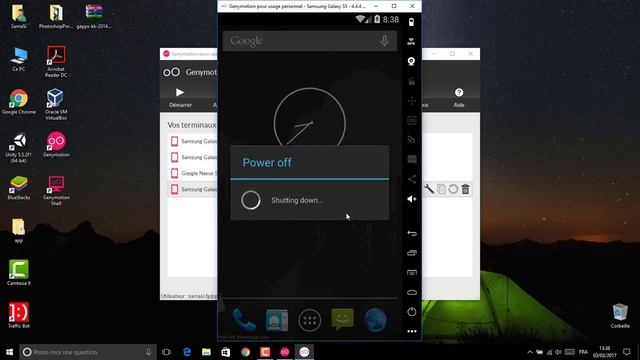The height and width of the screenshot is (360, 640).
Task: Open the gapps-kk archive on desktop
Action: (x=93, y=16)
